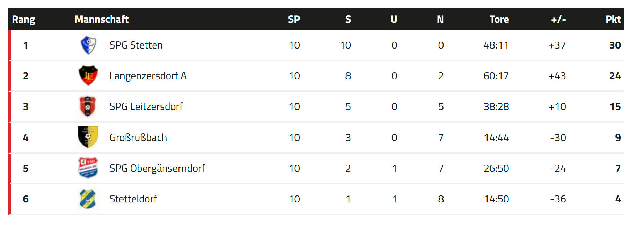The image size is (644, 229).
Task: Click the Stetteldorf blue-yellow crest
Action: (88, 199)
